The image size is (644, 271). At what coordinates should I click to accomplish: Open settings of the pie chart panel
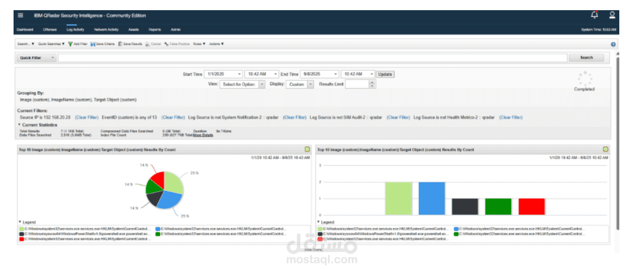coord(307,150)
